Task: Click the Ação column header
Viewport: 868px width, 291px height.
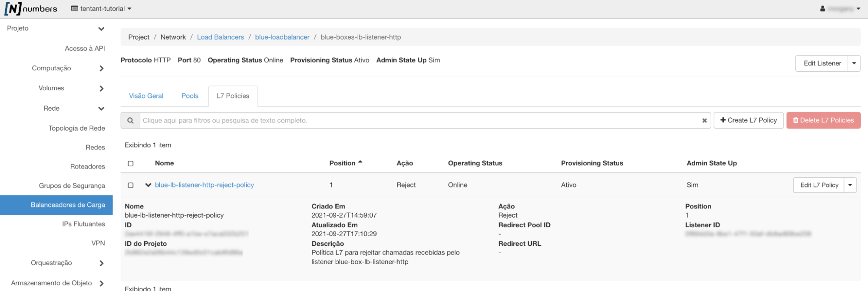Action: pyautogui.click(x=405, y=163)
